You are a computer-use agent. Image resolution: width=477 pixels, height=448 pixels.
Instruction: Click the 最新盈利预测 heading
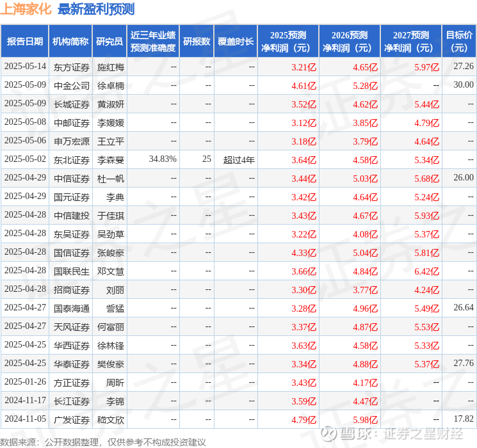click(96, 9)
